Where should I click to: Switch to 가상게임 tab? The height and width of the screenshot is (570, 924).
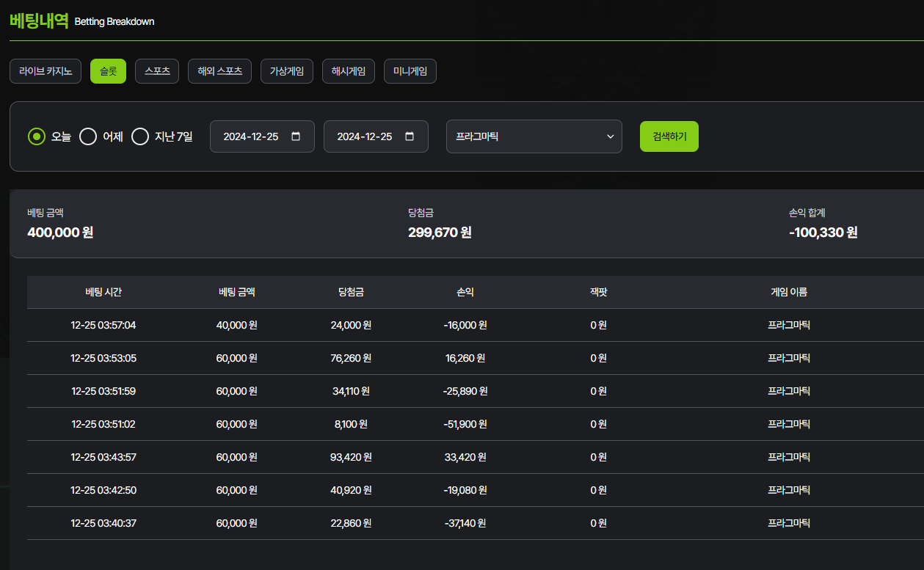pyautogui.click(x=287, y=71)
